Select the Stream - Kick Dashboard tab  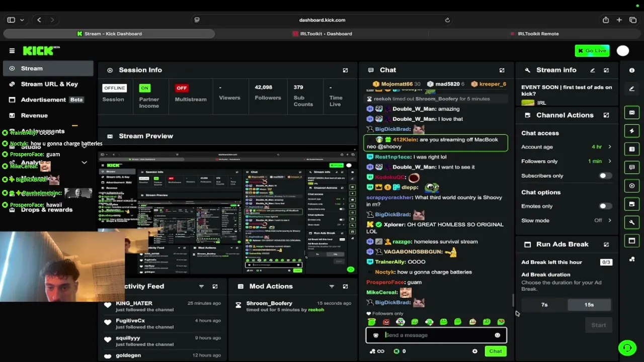[109, 34]
